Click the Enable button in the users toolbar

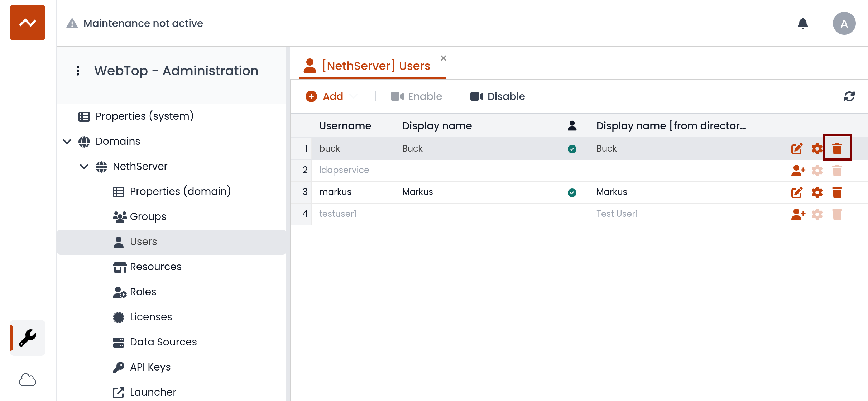coord(416,96)
